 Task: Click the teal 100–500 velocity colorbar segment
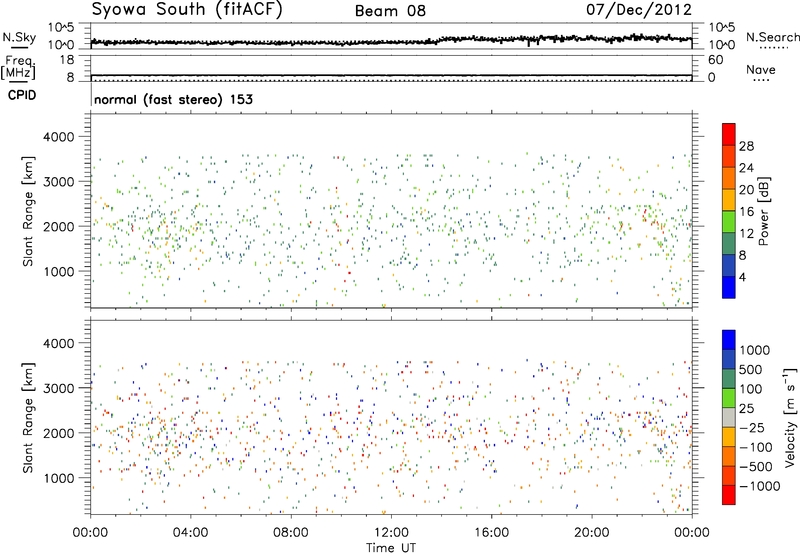tap(729, 379)
